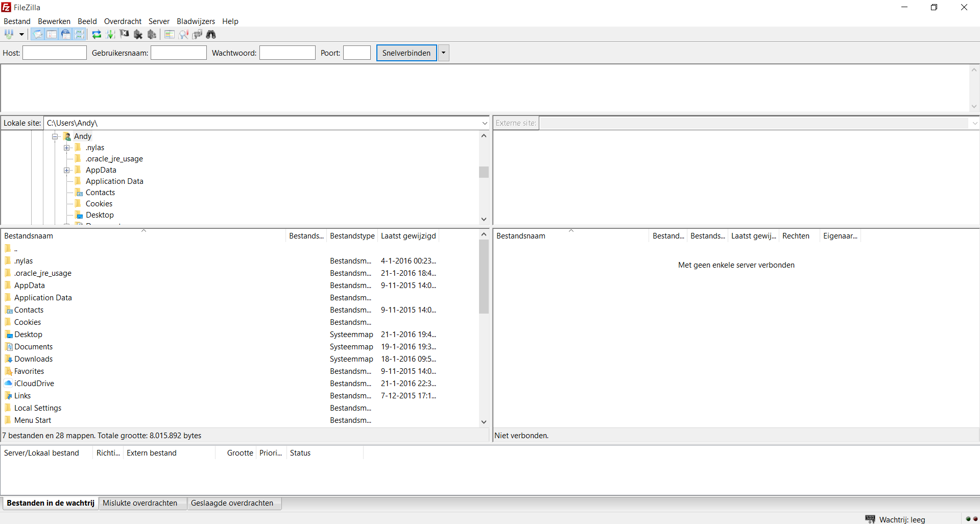The width and height of the screenshot is (980, 524).
Task: Expand the .nylas tree node
Action: (x=66, y=148)
